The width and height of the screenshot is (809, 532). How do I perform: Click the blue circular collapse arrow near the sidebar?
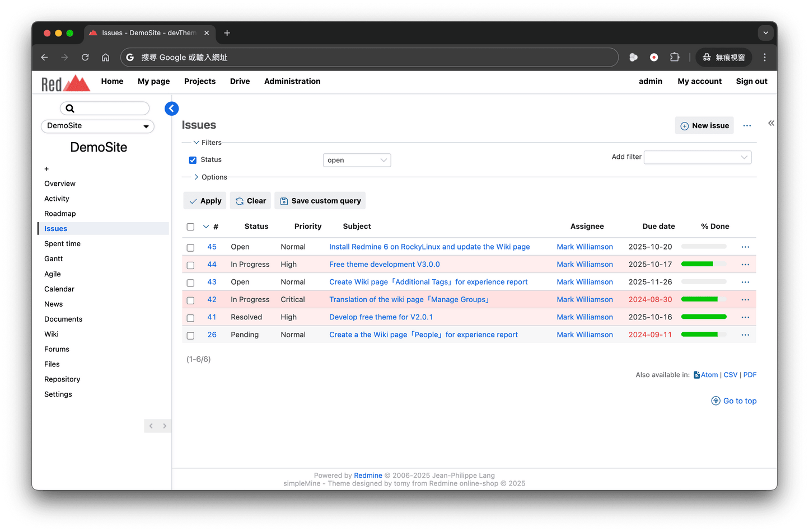[x=171, y=108]
